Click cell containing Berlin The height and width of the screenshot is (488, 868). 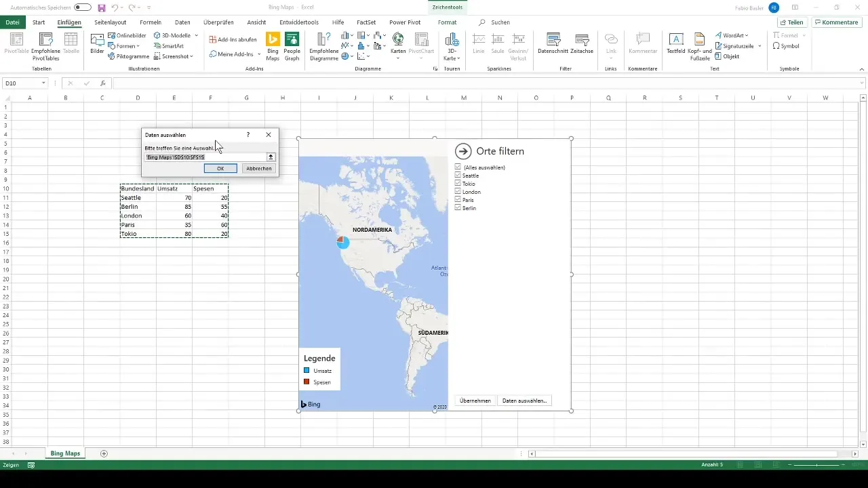(x=138, y=206)
